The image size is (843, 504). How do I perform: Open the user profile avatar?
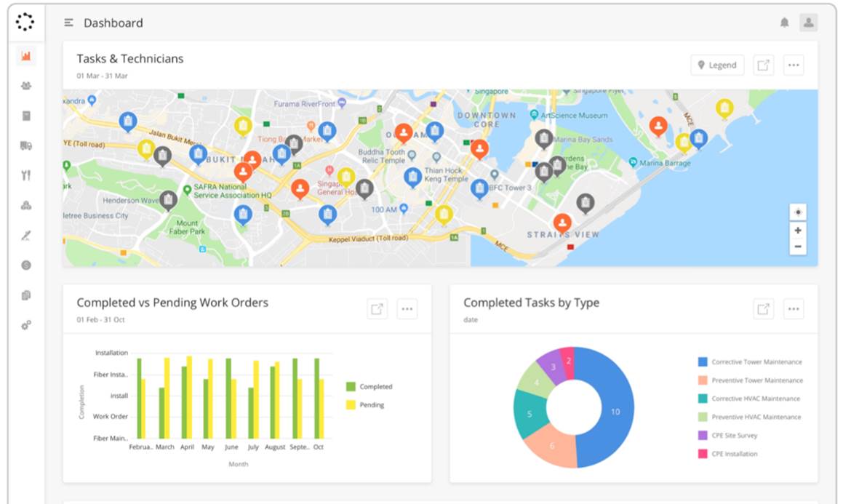[808, 23]
